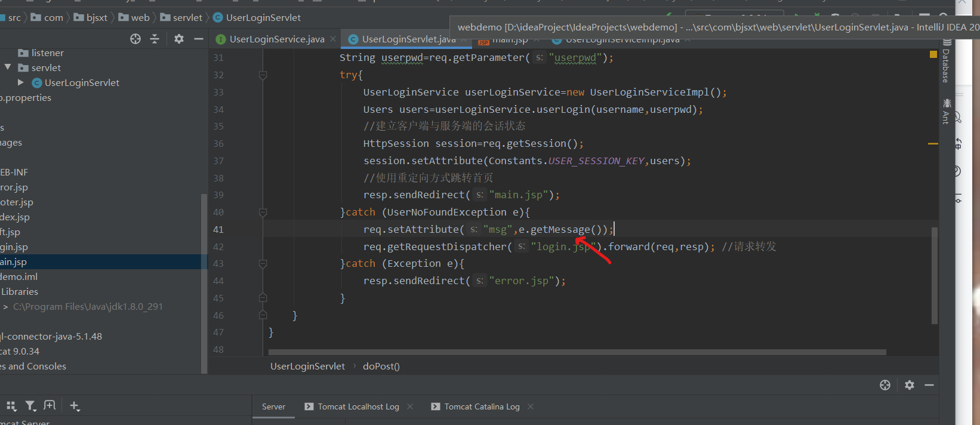This screenshot has width=980, height=425.
Task: Click the locate-in-project crosshair icon
Action: (x=135, y=39)
